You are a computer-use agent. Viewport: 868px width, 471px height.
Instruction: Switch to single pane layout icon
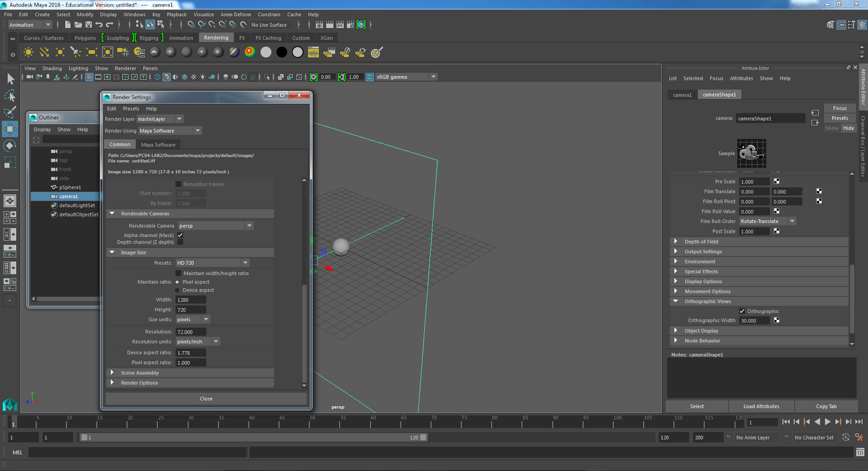pyautogui.click(x=10, y=201)
